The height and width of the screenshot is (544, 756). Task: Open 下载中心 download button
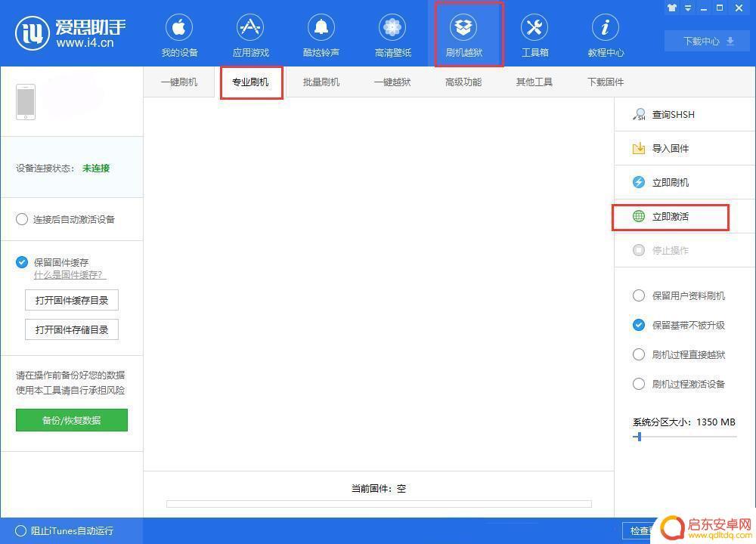coord(708,41)
